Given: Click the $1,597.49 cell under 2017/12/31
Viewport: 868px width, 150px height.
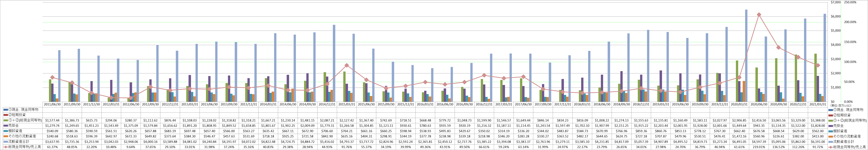Looking at the screenshot, I should pyautogui.click(x=563, y=126).
